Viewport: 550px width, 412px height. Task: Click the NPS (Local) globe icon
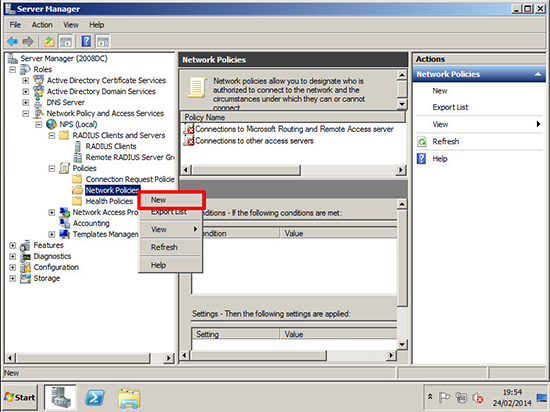tap(51, 124)
